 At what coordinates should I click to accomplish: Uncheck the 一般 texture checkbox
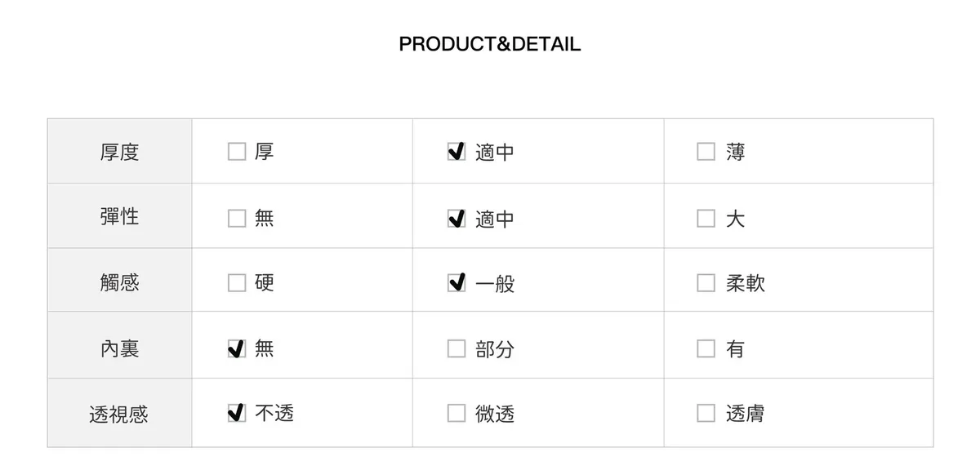(x=457, y=282)
